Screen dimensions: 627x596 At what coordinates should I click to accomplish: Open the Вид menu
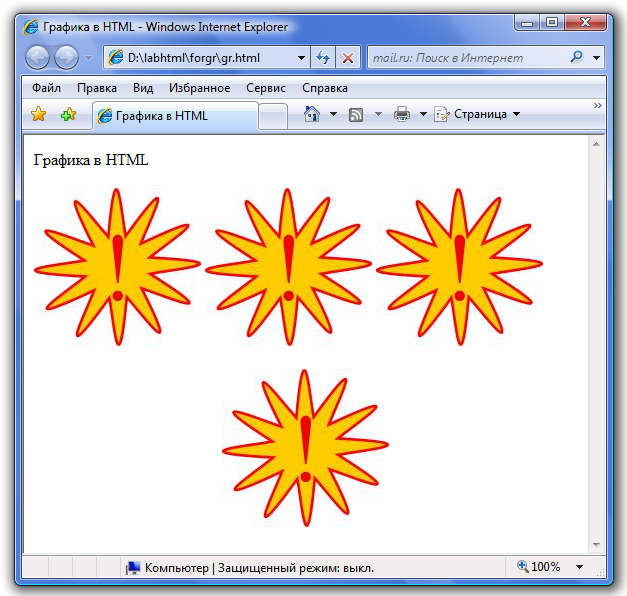(143, 88)
